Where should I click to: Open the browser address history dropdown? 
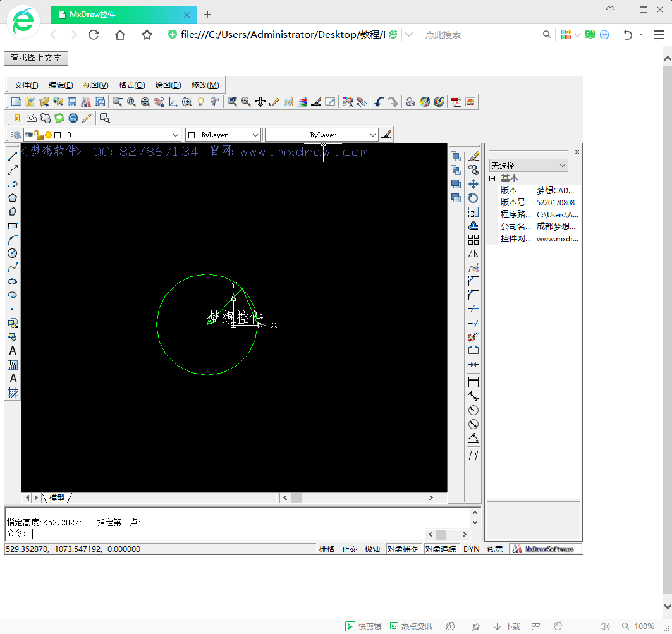409,35
